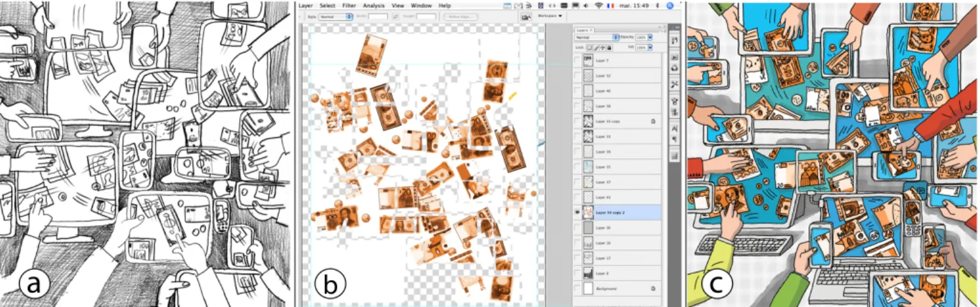980x307 pixels.
Task: Select Layer 9 in layers list
Action: (x=616, y=273)
